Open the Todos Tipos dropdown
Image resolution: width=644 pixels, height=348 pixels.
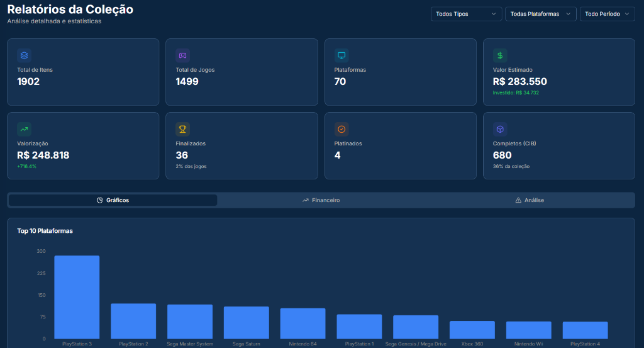466,14
